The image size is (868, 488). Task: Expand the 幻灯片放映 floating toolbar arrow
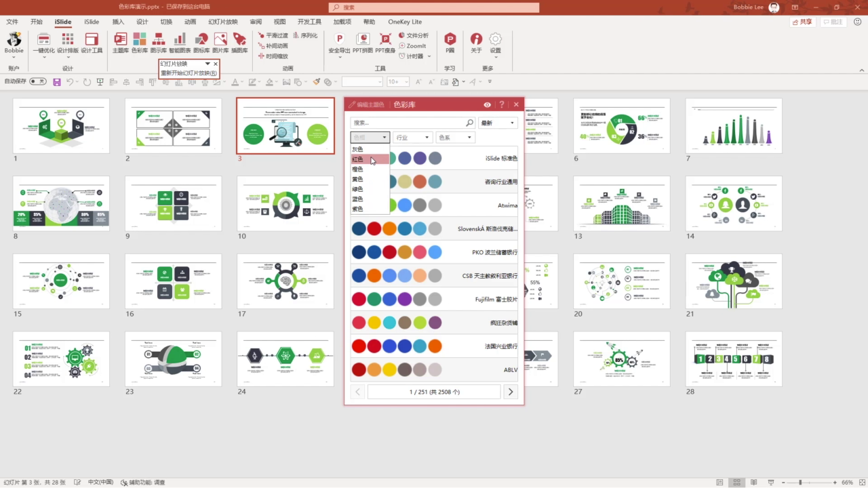[x=208, y=64]
